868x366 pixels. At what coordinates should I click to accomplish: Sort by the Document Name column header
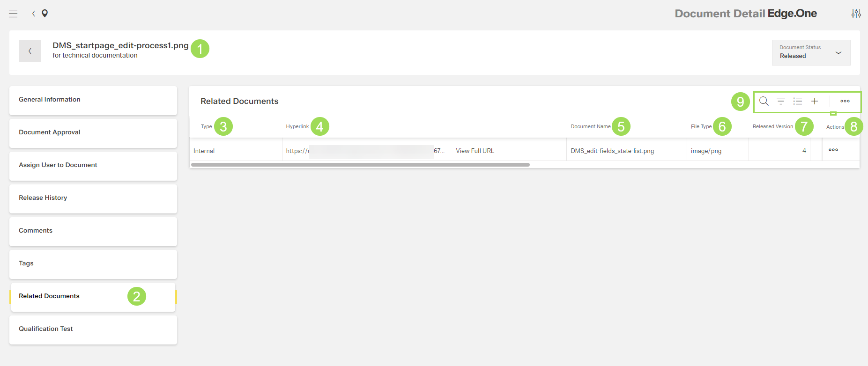(x=590, y=127)
